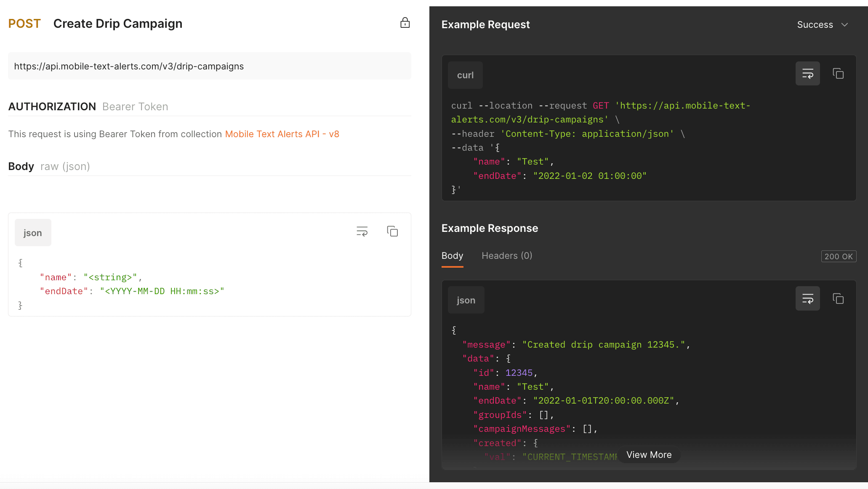Select the Body tab in Example Response
868x489 pixels.
click(452, 256)
